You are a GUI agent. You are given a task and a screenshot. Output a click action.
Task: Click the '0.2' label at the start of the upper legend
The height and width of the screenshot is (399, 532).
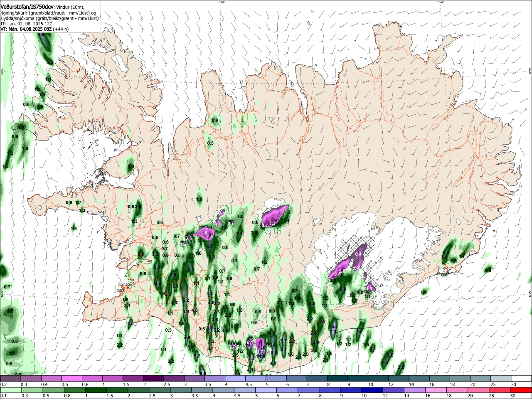click(3, 384)
